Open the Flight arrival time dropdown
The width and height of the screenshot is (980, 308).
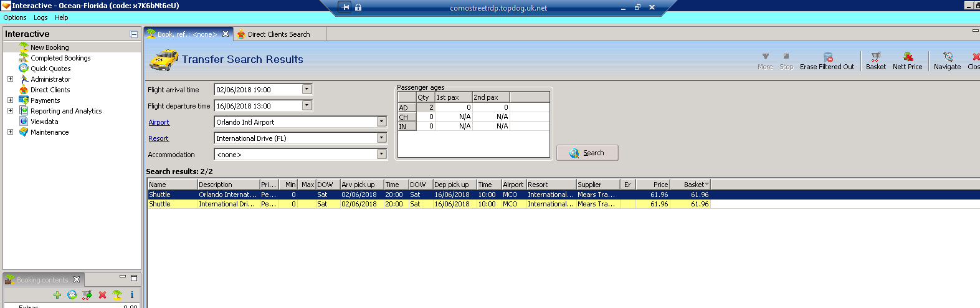307,89
